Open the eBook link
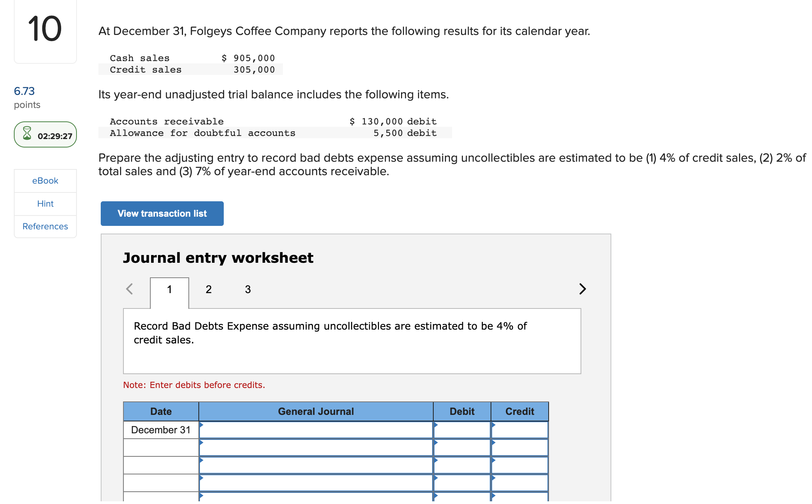This screenshot has height=504, width=812. point(45,181)
